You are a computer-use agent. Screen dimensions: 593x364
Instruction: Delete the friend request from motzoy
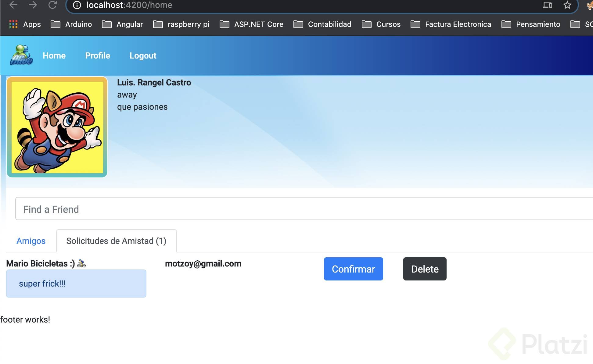pyautogui.click(x=425, y=269)
